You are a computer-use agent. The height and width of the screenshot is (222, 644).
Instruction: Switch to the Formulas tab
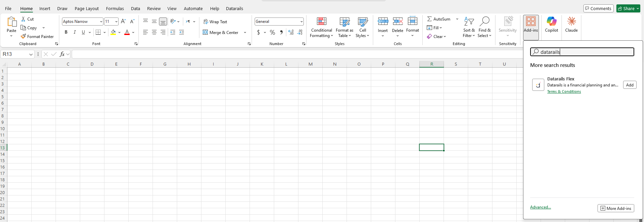pos(115,8)
